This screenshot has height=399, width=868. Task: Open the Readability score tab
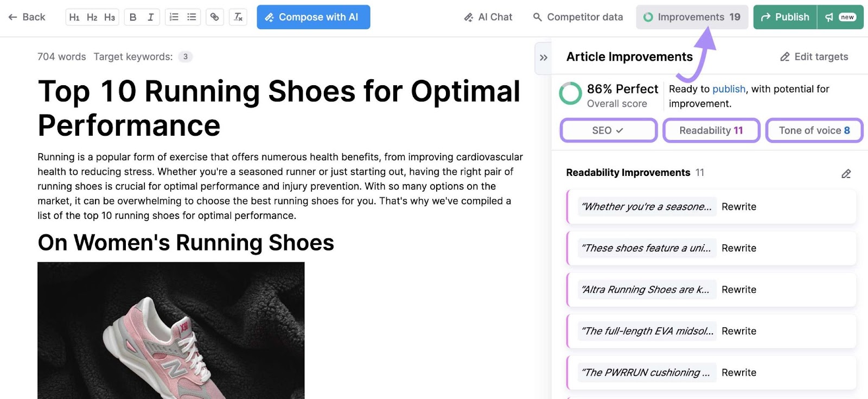[711, 130]
